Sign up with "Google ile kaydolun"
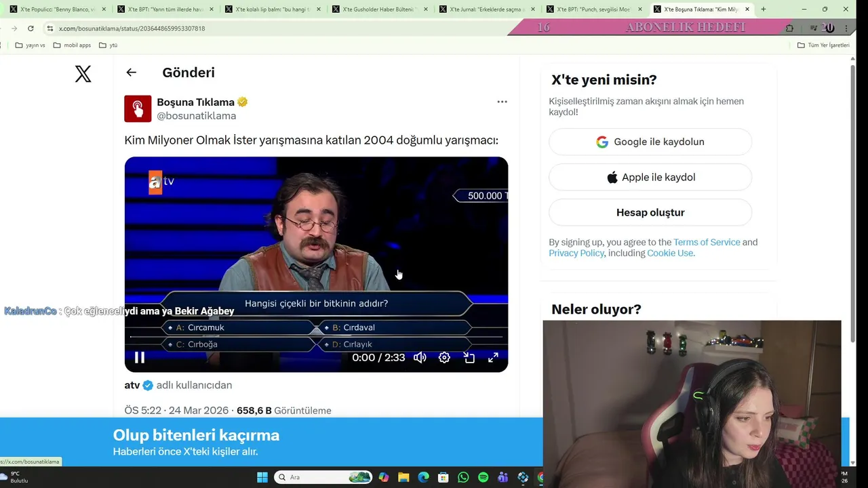 [650, 142]
